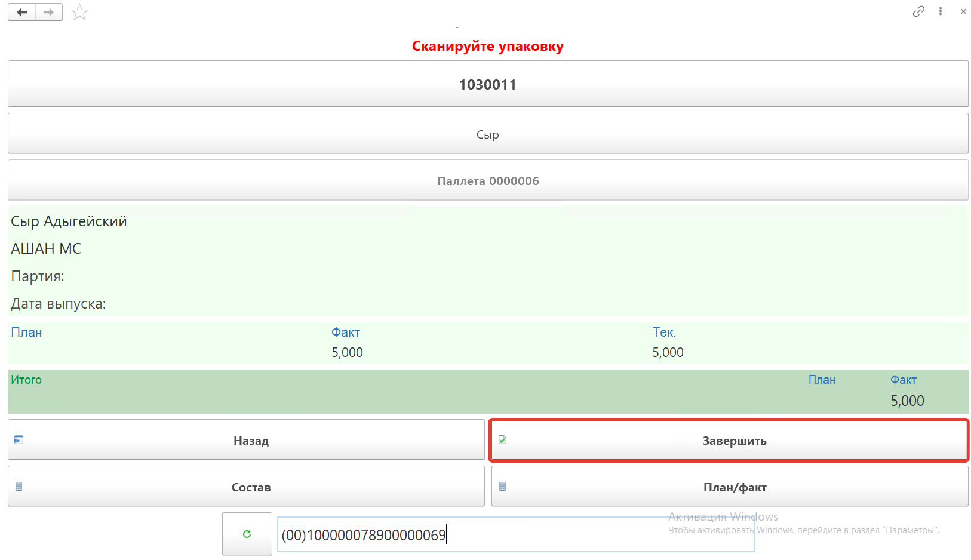
Task: Click the 1030011 document button
Action: point(487,84)
